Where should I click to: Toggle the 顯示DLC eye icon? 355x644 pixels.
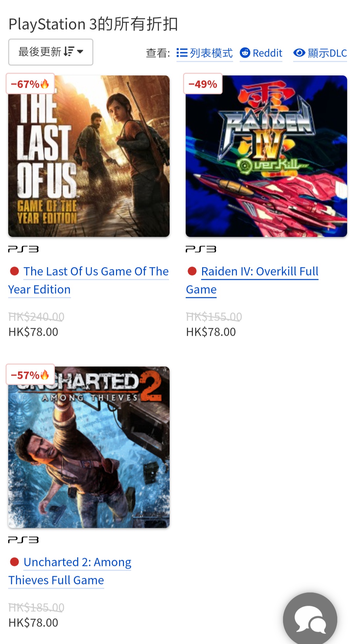pos(299,53)
